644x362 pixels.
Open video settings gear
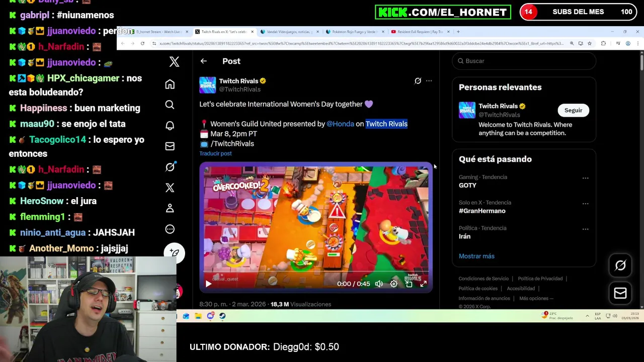pos(393,284)
